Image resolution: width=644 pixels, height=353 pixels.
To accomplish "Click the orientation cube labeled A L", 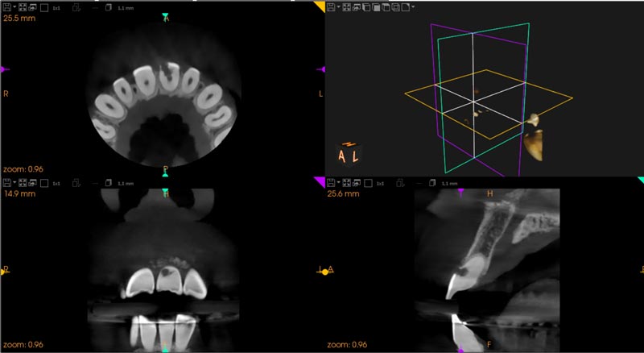I will click(x=349, y=156).
